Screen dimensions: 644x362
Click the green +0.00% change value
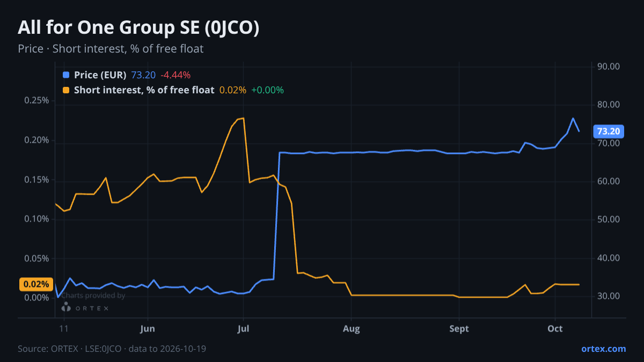click(x=267, y=90)
